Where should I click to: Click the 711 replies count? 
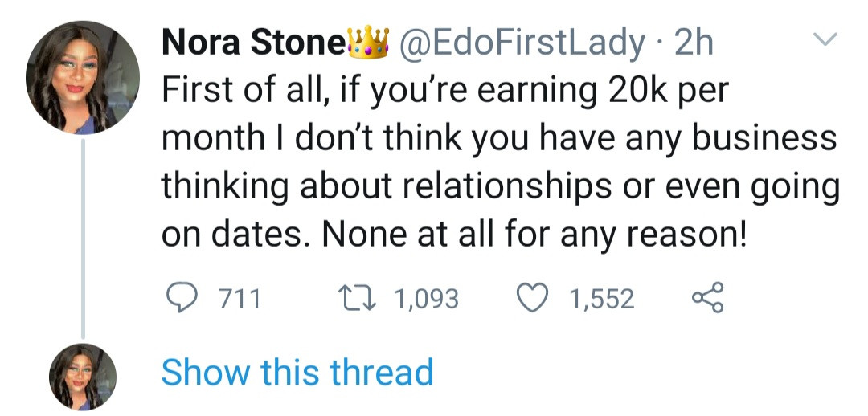pos(240,300)
